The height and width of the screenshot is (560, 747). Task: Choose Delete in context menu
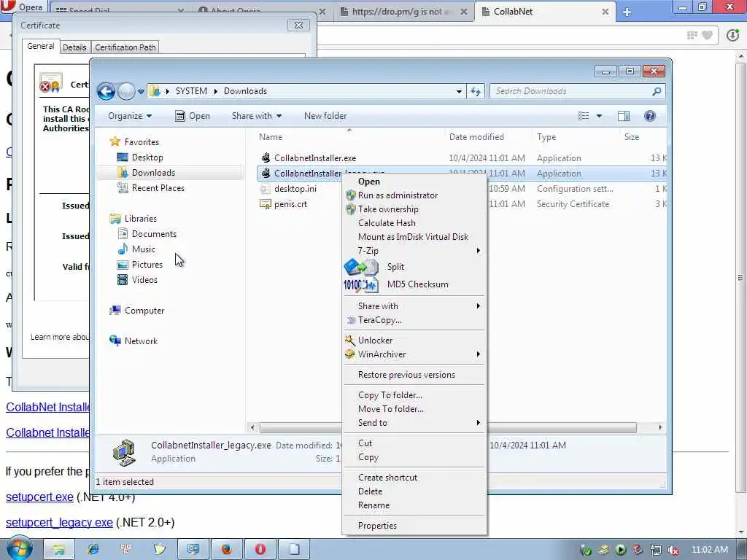[414, 491]
